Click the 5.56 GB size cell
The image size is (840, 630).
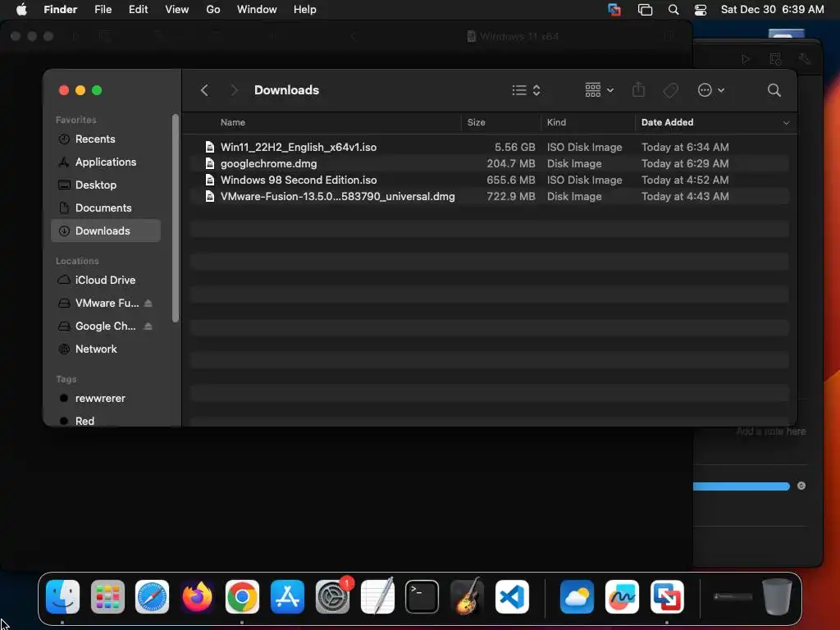coord(514,147)
